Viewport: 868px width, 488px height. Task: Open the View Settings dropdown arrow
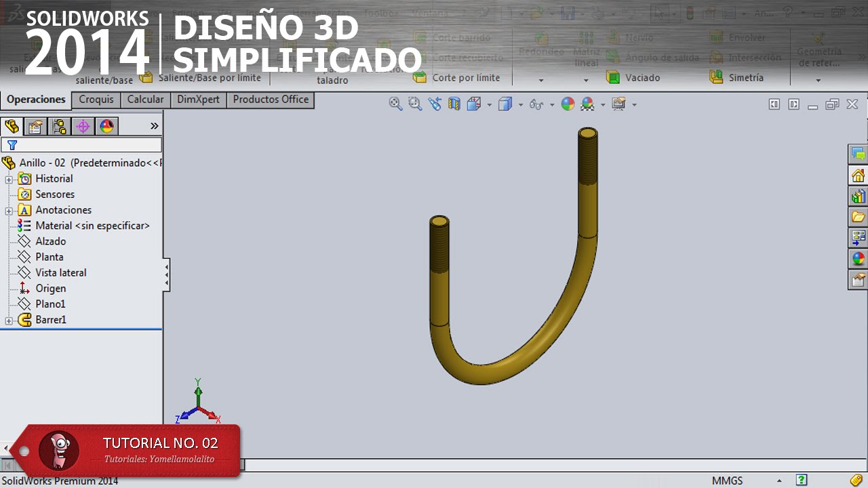634,104
